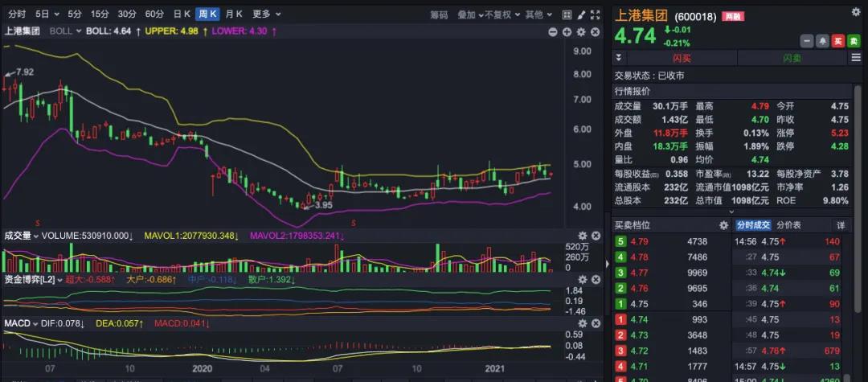Open the 更多 periods dropdown

(x=266, y=14)
